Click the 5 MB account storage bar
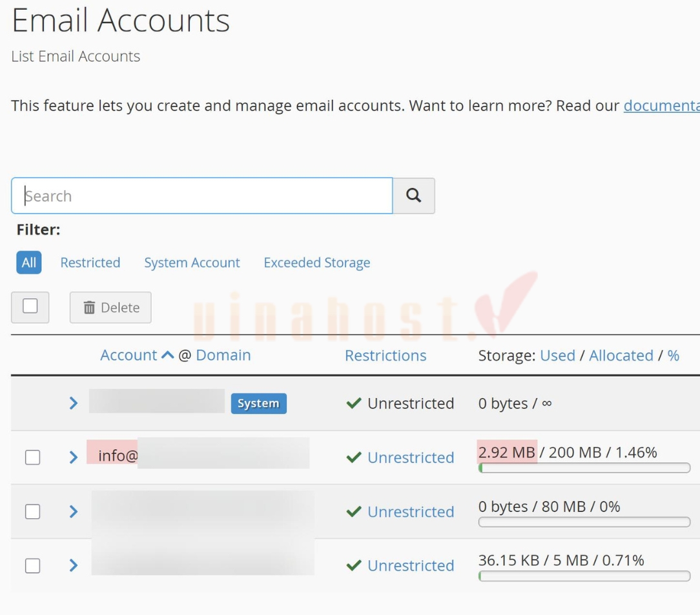This screenshot has width=700, height=615. coord(584,576)
